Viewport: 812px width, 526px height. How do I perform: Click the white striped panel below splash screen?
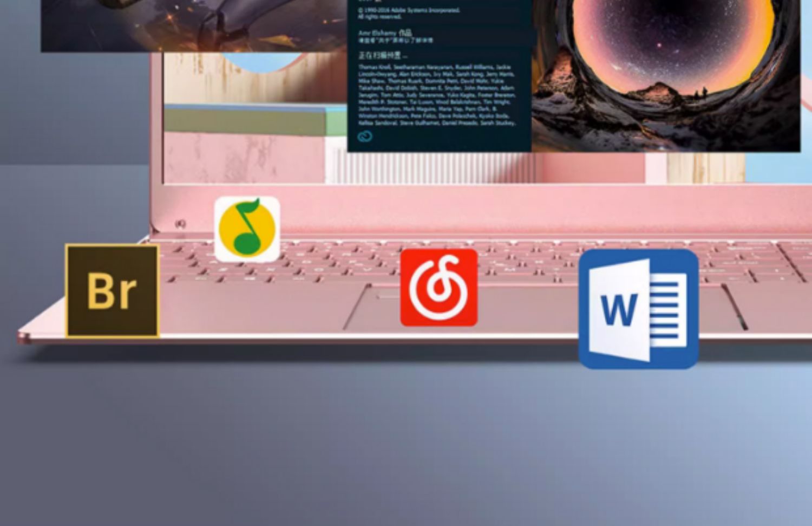433,168
